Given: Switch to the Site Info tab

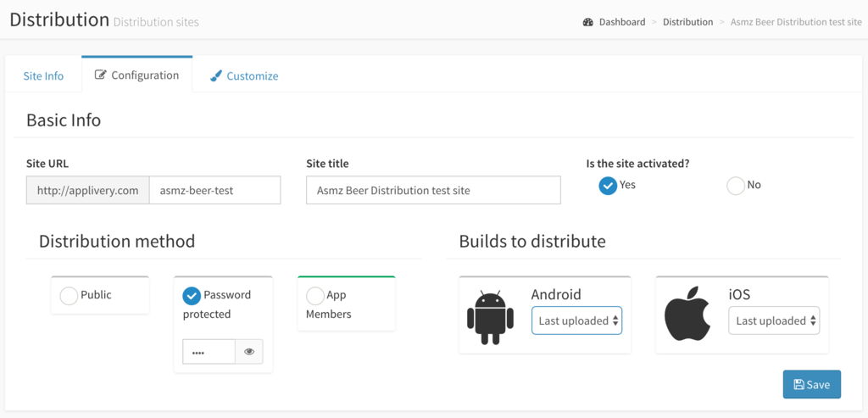Looking at the screenshot, I should click(43, 76).
